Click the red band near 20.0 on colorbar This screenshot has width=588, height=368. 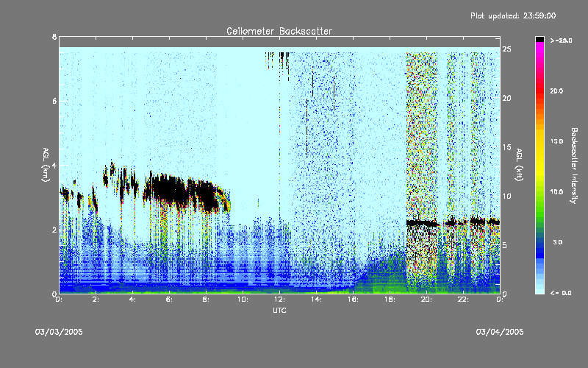point(539,92)
